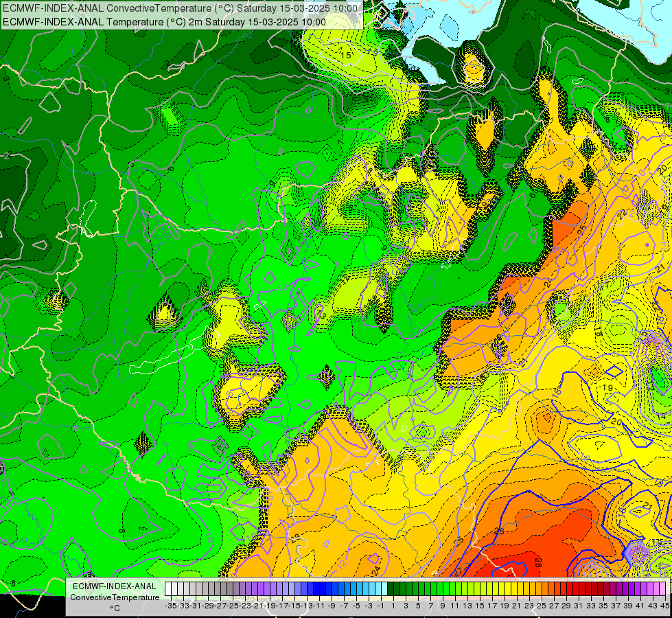The image size is (672, 618).
Task: Click the 15 contour label near top
Action: coord(346,56)
